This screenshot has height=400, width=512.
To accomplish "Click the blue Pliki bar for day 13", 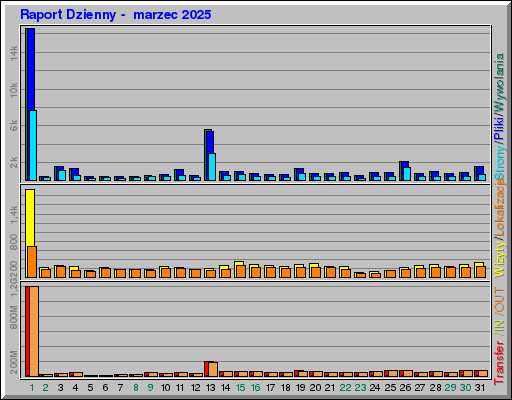I will 210,142.
